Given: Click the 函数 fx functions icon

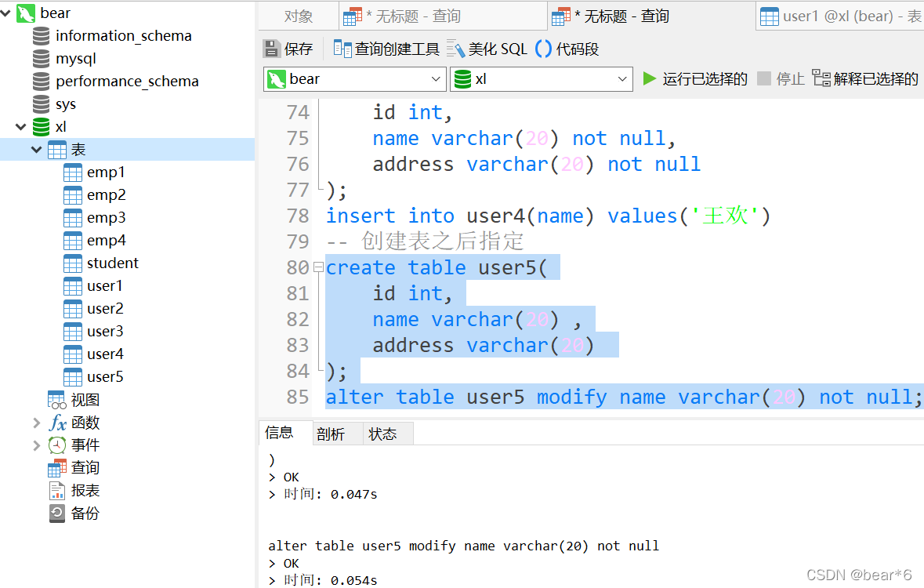Looking at the screenshot, I should click(57, 423).
